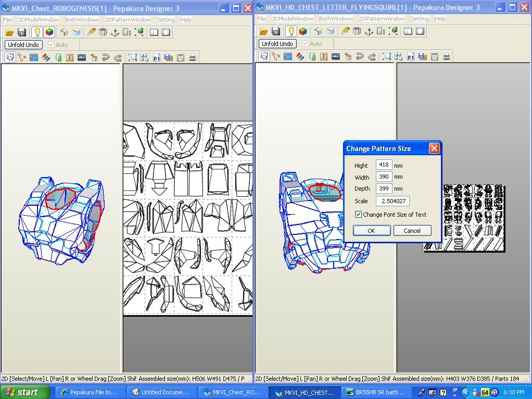Toggle Auto checkbox in FLYINGSQUIRL window
Viewport: 532px width, 399px height.
point(305,43)
